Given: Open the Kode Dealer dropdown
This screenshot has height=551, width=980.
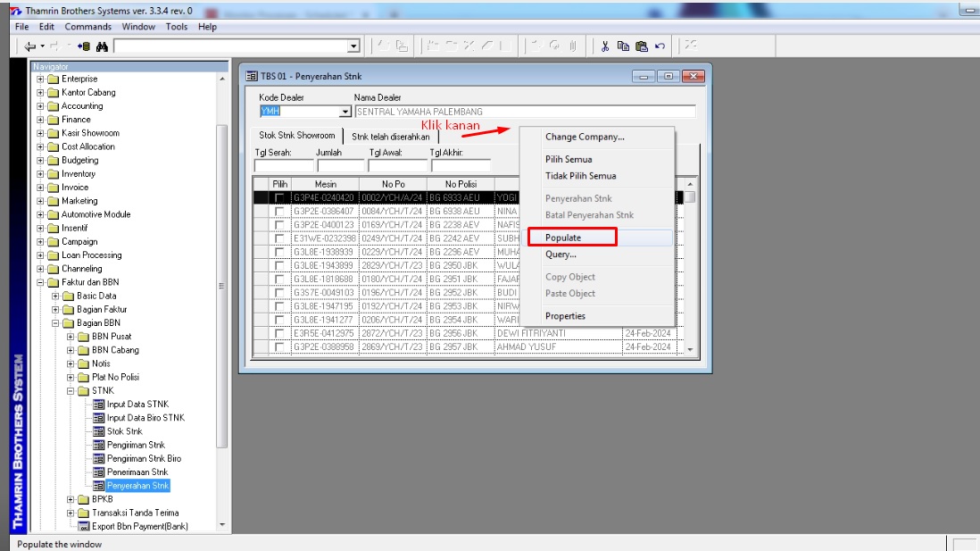Looking at the screenshot, I should (345, 113).
